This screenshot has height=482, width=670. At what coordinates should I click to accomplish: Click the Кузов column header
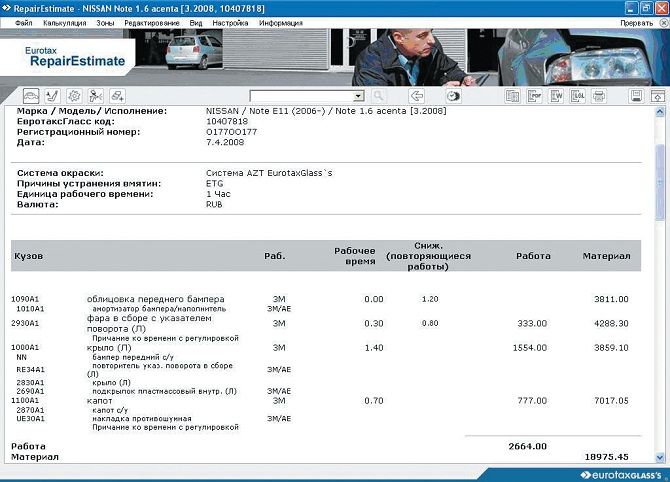coord(29,256)
